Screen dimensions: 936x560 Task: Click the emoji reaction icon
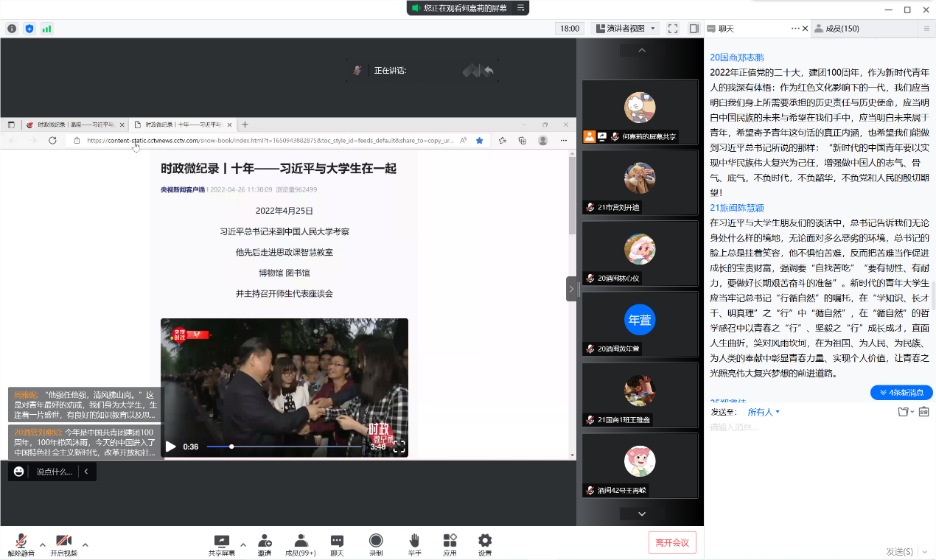coord(19,472)
